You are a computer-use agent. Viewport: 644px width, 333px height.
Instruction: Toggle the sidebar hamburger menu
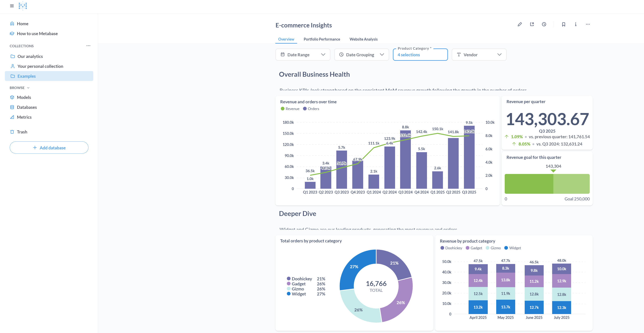point(12,6)
